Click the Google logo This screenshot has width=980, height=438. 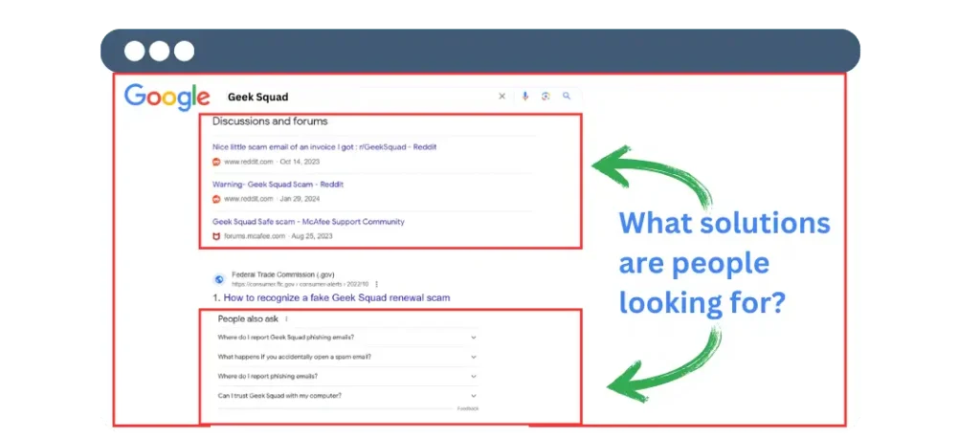click(167, 97)
